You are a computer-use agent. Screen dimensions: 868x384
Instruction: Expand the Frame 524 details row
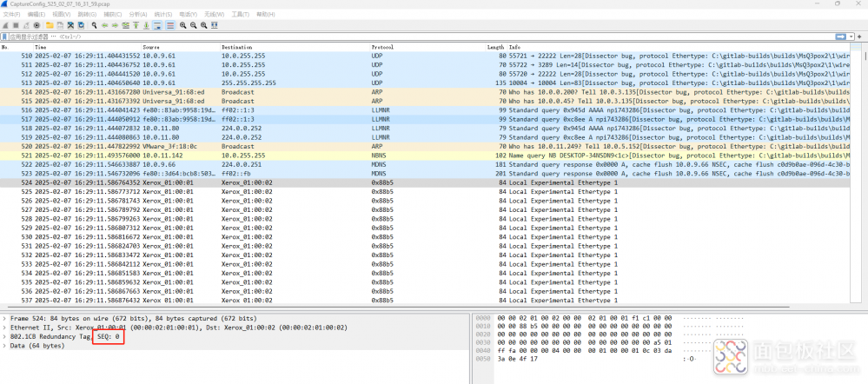click(4, 319)
